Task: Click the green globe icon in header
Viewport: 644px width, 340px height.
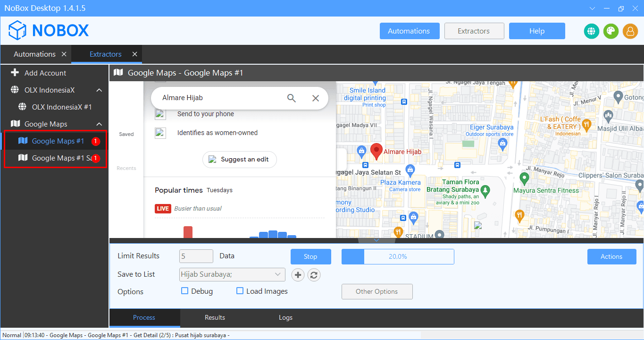Action: pos(591,31)
